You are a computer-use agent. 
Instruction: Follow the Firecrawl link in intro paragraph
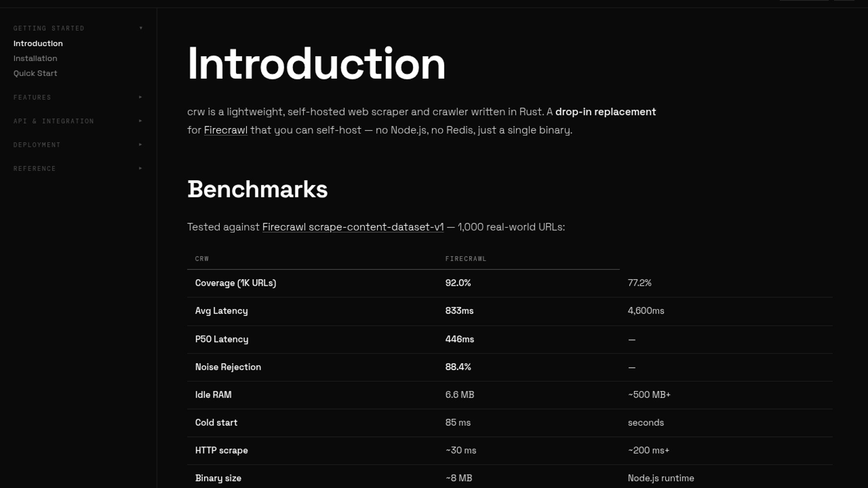click(x=226, y=130)
